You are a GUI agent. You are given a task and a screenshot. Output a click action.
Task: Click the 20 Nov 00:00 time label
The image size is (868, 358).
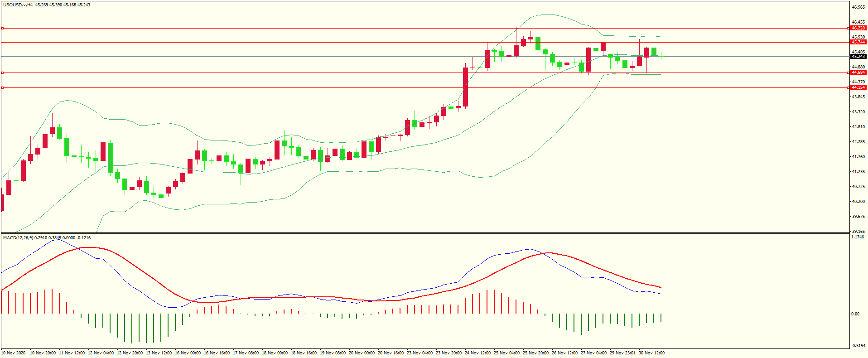click(x=362, y=353)
